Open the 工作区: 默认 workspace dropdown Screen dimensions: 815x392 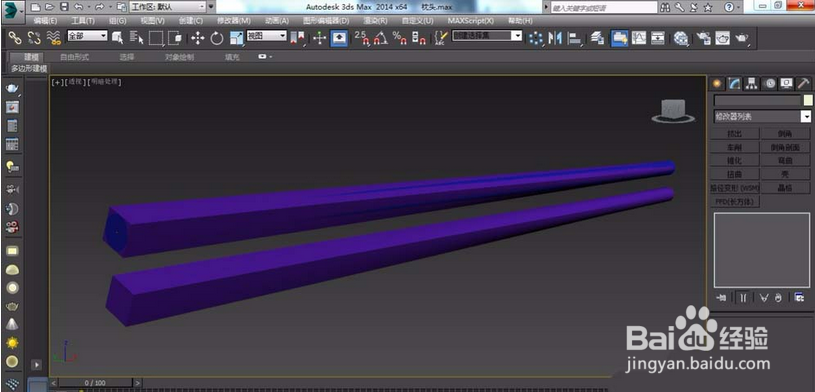[167, 7]
